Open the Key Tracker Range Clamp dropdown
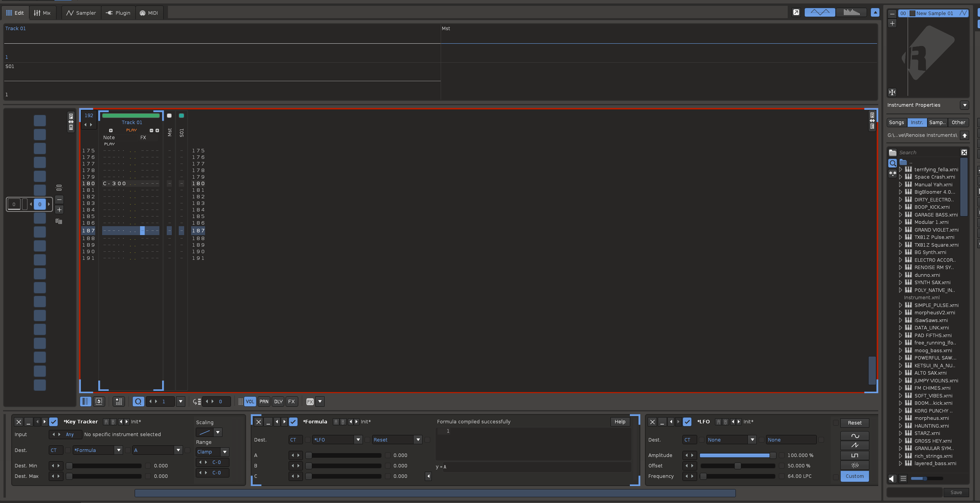 click(x=212, y=452)
